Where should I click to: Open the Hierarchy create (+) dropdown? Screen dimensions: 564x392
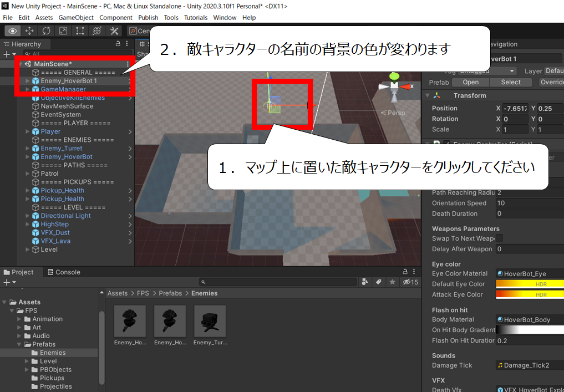pos(9,54)
